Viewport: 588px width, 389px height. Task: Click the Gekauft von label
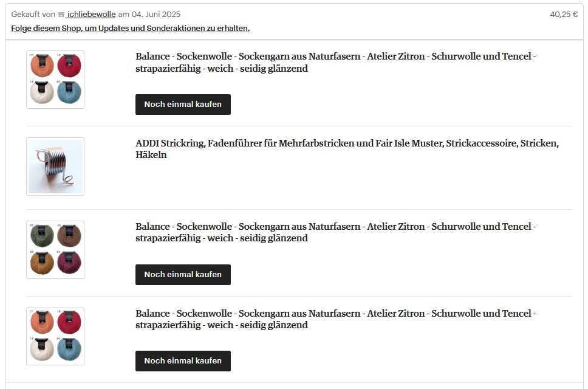(x=33, y=15)
